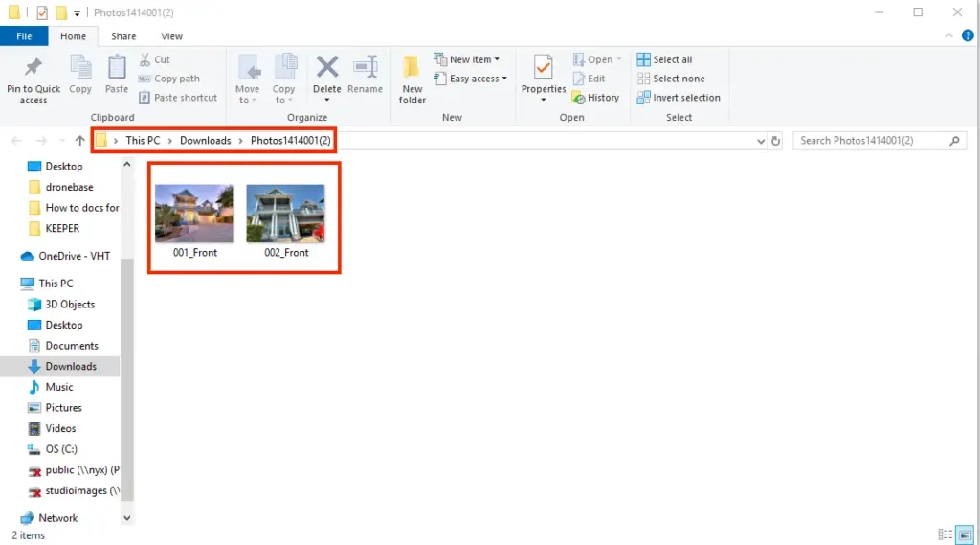Choose Copy path in Clipboard group
The width and height of the screenshot is (980, 545).
[169, 79]
